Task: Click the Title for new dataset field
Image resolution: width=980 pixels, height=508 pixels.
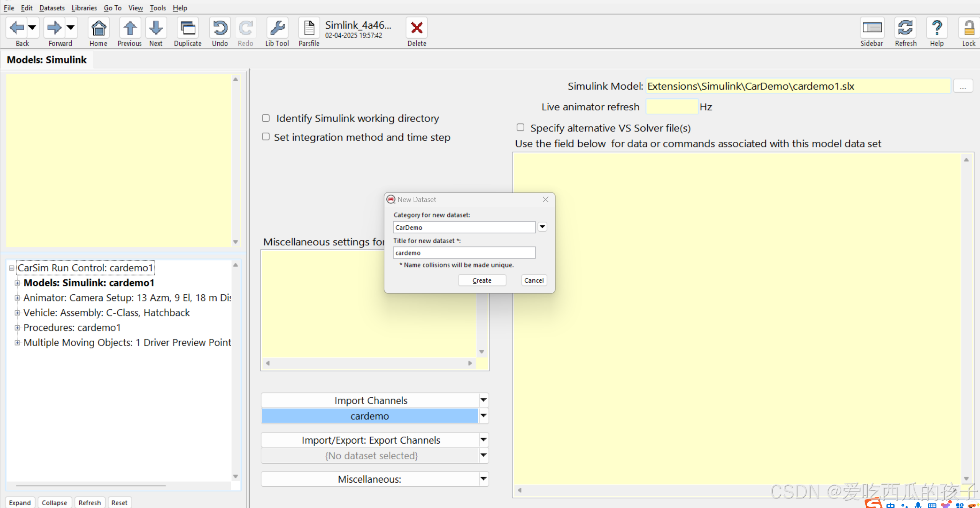Action: click(x=464, y=253)
